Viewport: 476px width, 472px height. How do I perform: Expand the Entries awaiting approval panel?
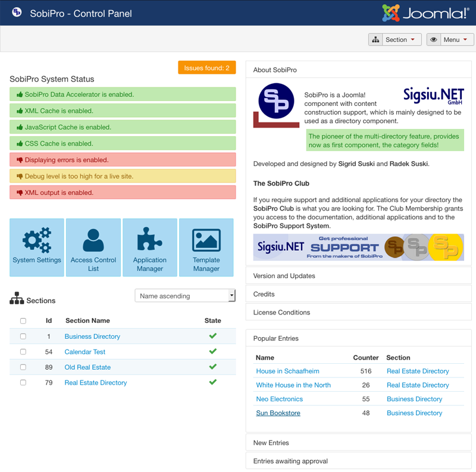pos(290,461)
